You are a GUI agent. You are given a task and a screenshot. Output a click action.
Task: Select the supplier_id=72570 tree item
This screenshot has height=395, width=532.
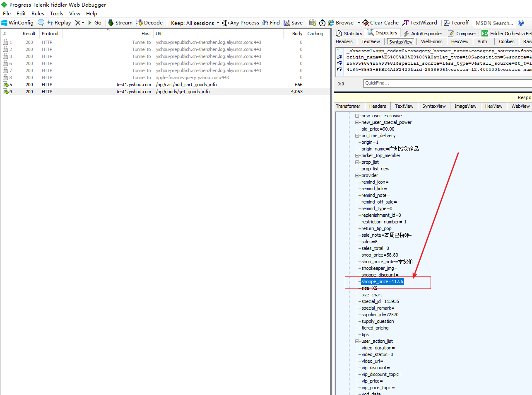coord(380,315)
